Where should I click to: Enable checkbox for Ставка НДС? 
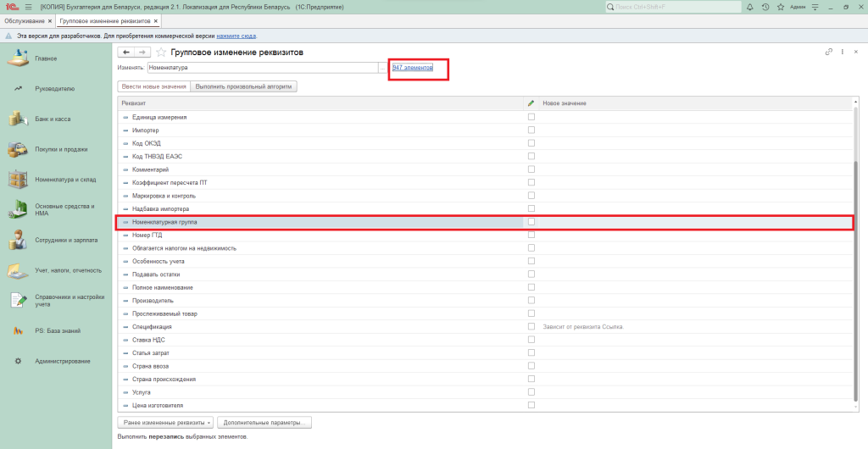531,340
